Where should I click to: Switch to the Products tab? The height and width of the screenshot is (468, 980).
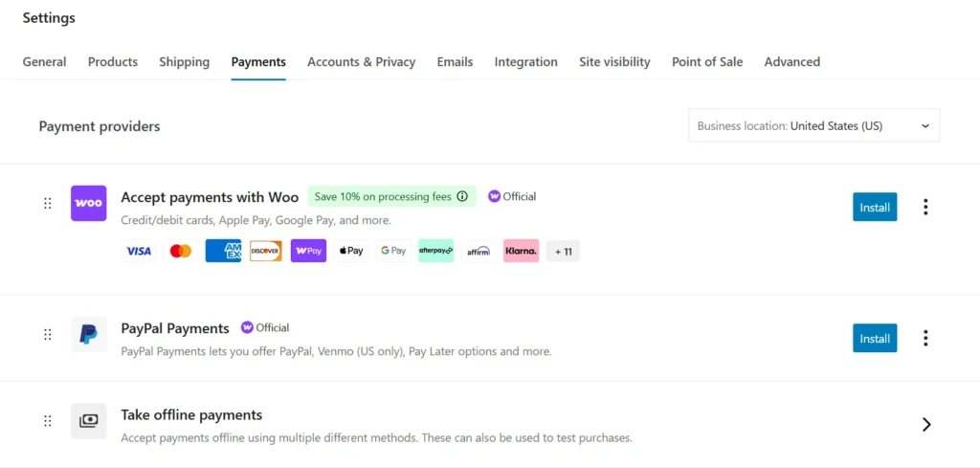pyautogui.click(x=113, y=62)
